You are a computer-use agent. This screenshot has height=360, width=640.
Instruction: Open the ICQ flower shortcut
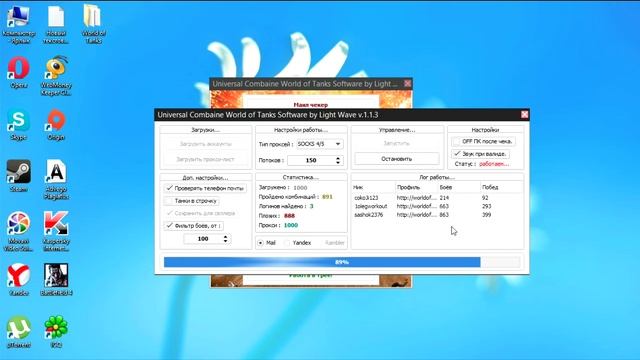(x=56, y=331)
